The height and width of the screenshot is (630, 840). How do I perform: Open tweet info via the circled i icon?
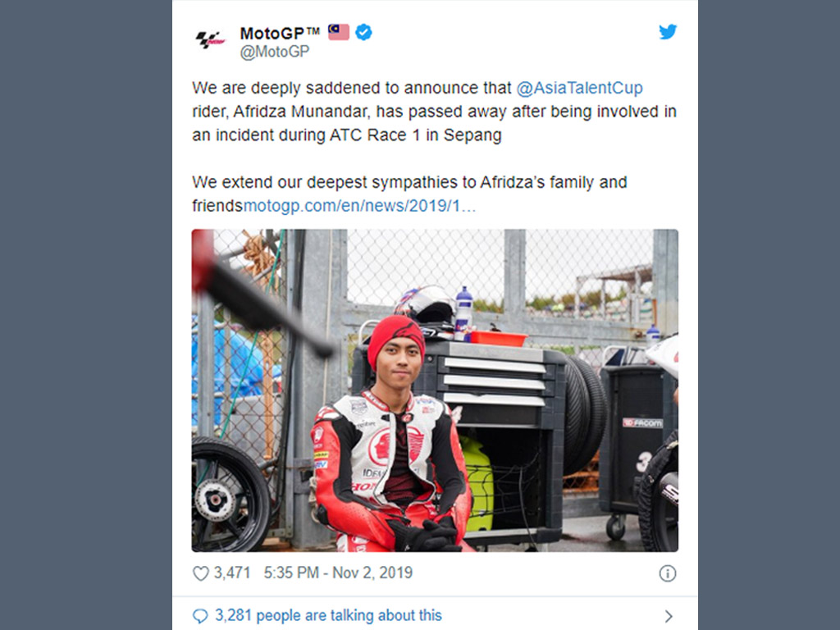667,573
